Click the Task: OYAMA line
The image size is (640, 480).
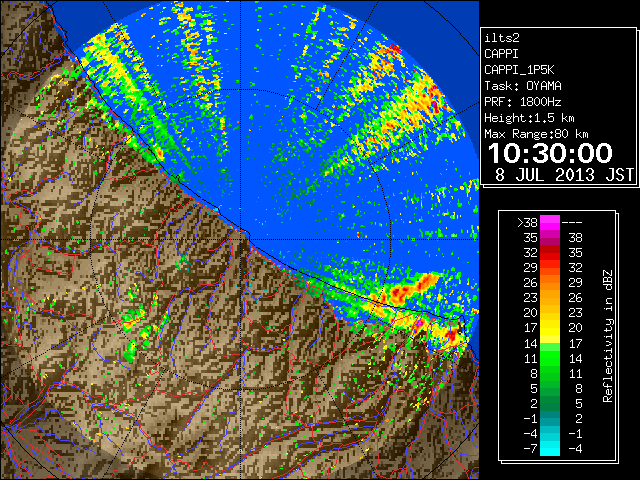pos(523,86)
